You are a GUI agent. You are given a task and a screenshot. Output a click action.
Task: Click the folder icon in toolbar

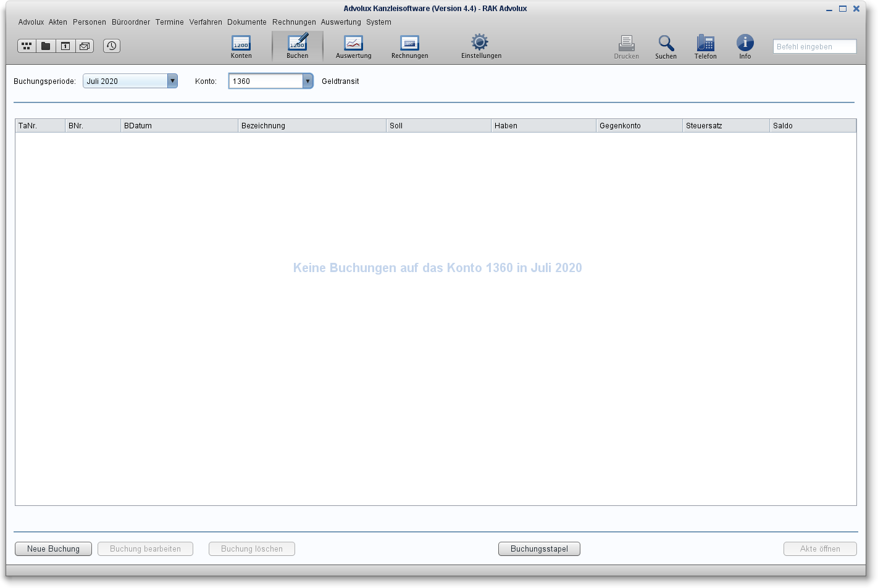(46, 46)
